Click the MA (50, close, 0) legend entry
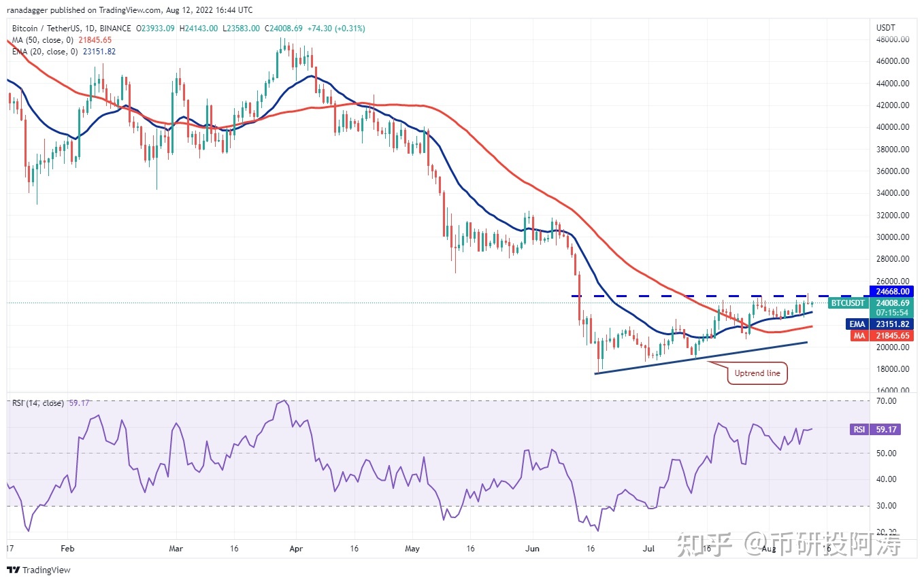The width and height of the screenshot is (924, 582). pos(42,40)
